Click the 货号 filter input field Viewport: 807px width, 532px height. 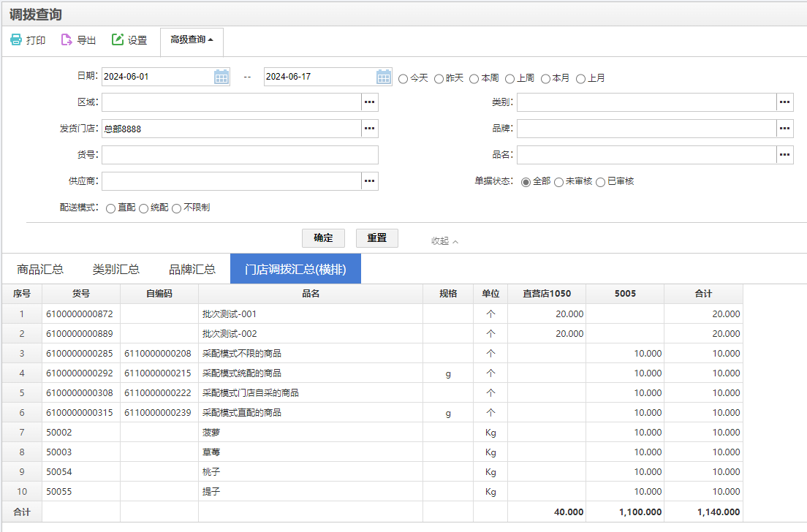240,154
